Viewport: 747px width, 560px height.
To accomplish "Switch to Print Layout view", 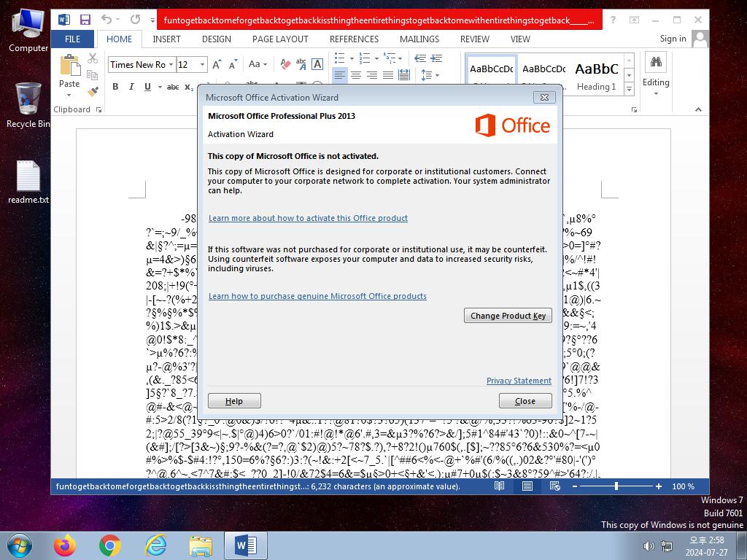I will click(x=527, y=486).
